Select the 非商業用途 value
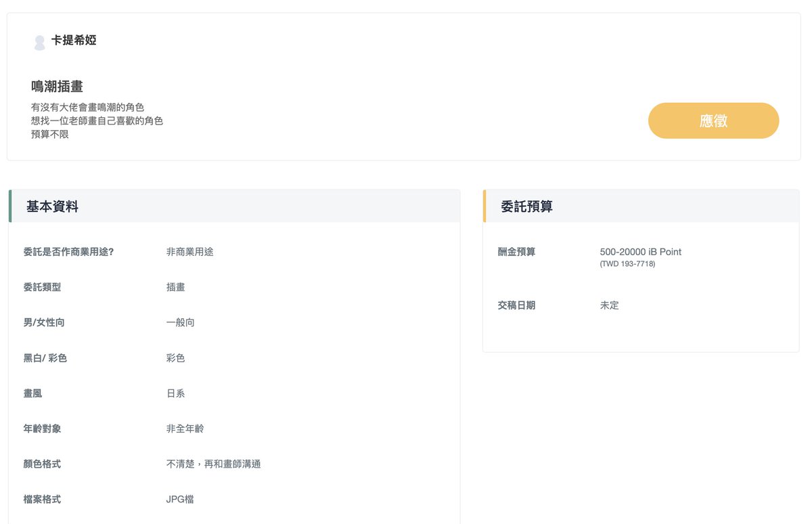812x524 pixels. point(189,252)
